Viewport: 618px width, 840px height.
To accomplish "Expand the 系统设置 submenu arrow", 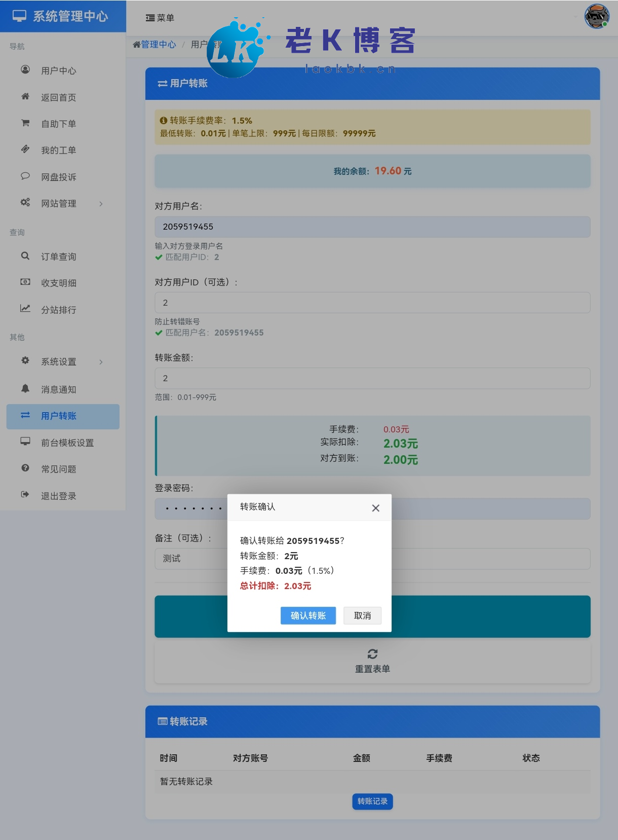I will pyautogui.click(x=101, y=362).
